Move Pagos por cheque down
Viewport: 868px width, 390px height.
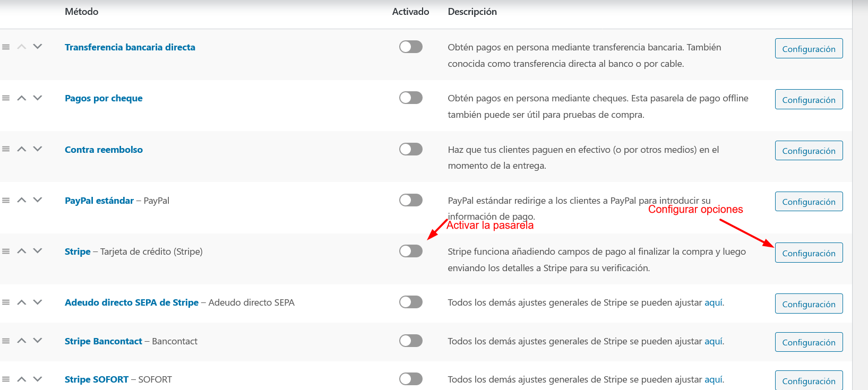(38, 98)
